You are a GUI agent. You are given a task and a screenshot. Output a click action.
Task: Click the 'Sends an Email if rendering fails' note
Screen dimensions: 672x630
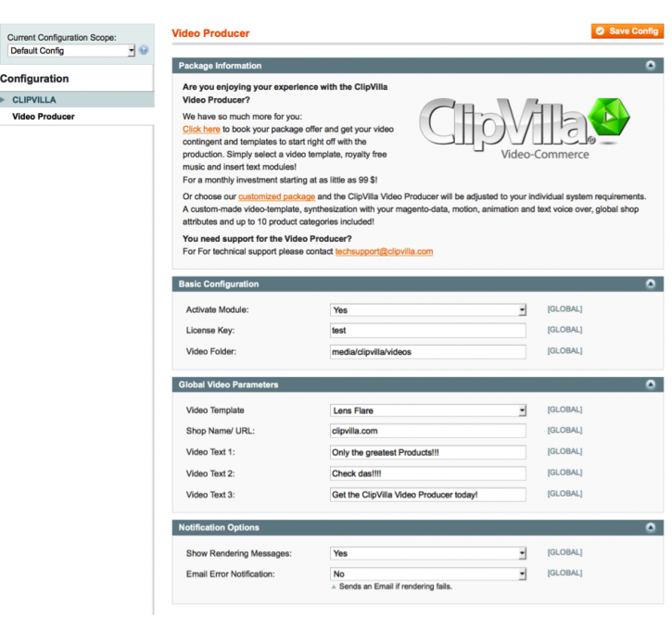(396, 586)
